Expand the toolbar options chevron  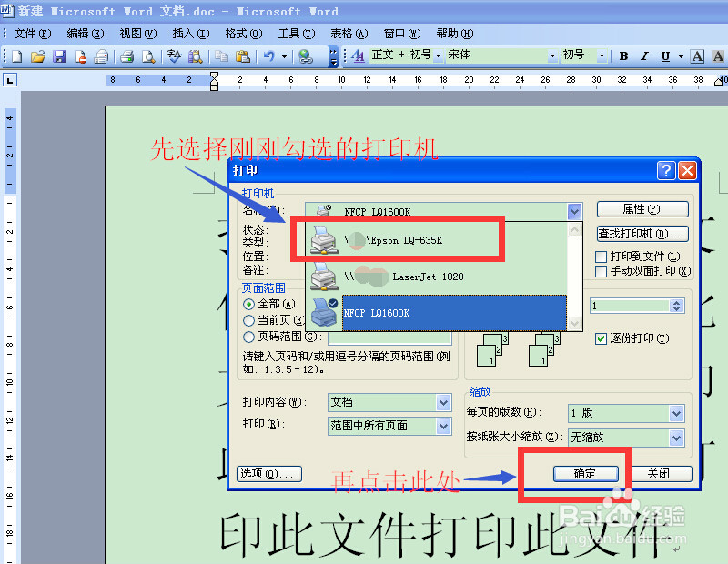(x=333, y=56)
